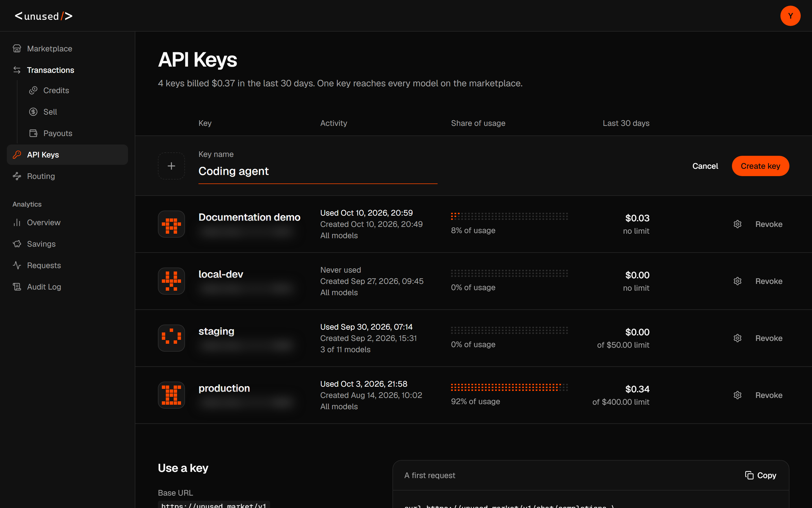Revoke the production key
Viewport: 812px width, 508px height.
pyautogui.click(x=769, y=395)
